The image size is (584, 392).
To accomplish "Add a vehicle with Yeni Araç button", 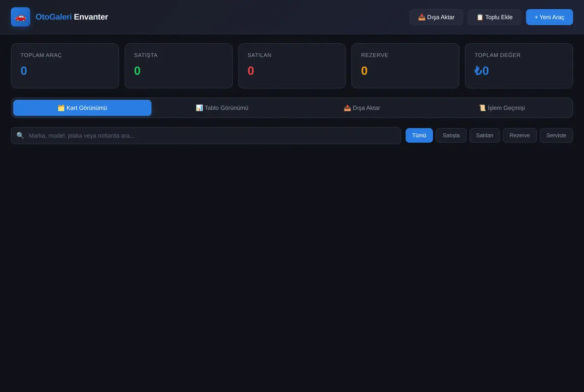I will point(549,17).
